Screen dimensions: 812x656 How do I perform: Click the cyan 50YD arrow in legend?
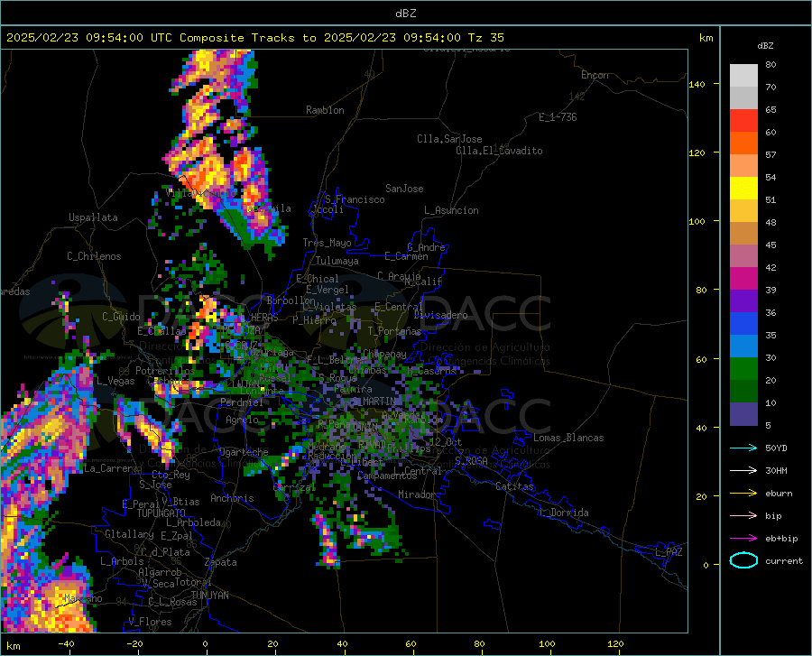pyautogui.click(x=743, y=448)
